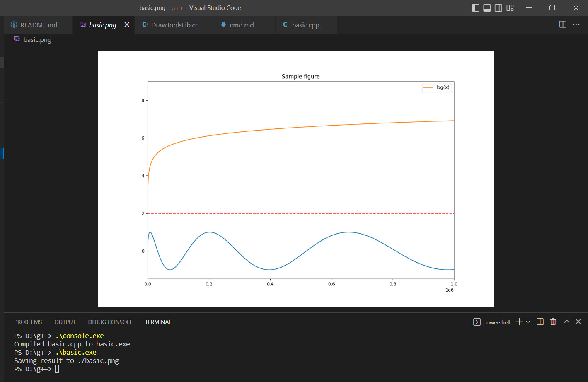Split the terminal pane

coord(540,322)
